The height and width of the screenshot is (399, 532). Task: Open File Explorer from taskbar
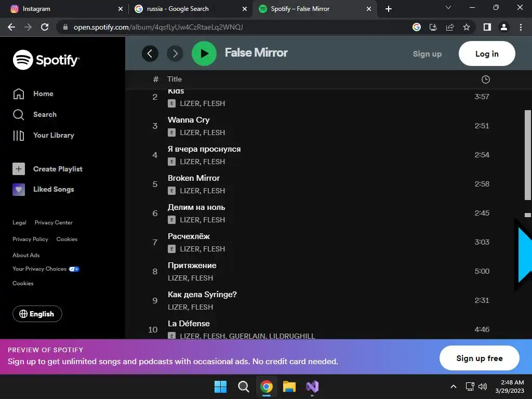[x=289, y=387]
